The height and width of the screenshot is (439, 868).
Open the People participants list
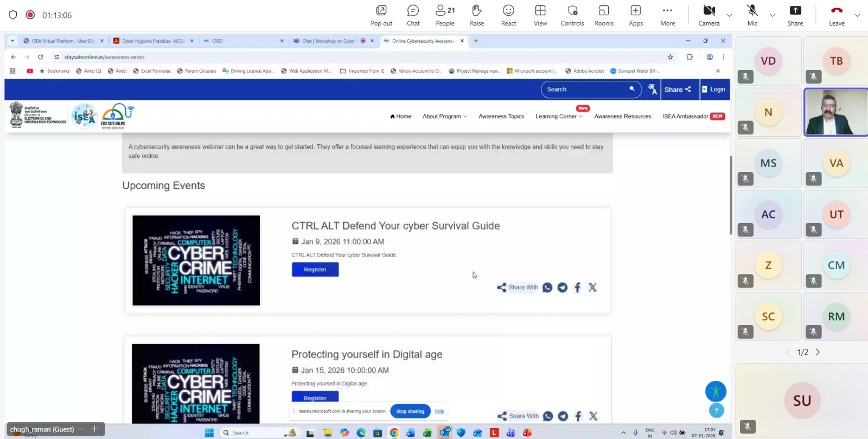point(445,15)
